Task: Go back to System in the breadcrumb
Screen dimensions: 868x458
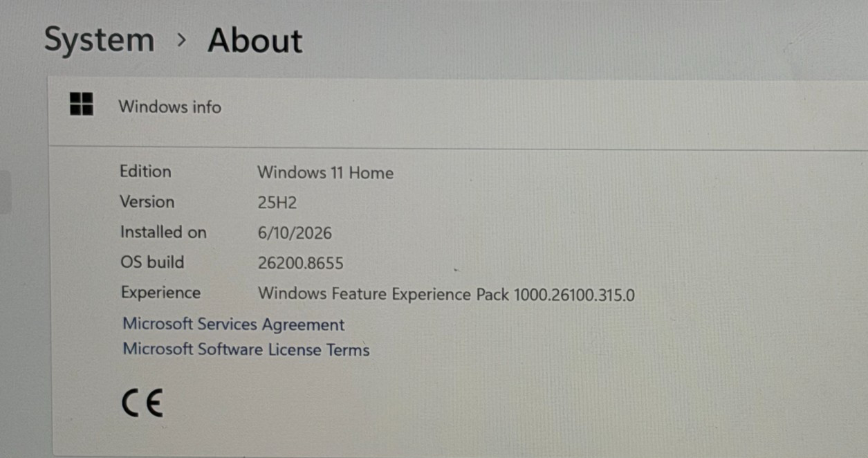Action: click(100, 39)
